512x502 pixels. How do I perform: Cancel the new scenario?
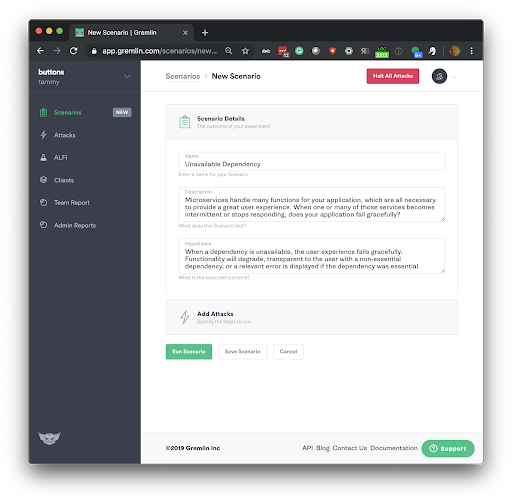click(x=288, y=352)
